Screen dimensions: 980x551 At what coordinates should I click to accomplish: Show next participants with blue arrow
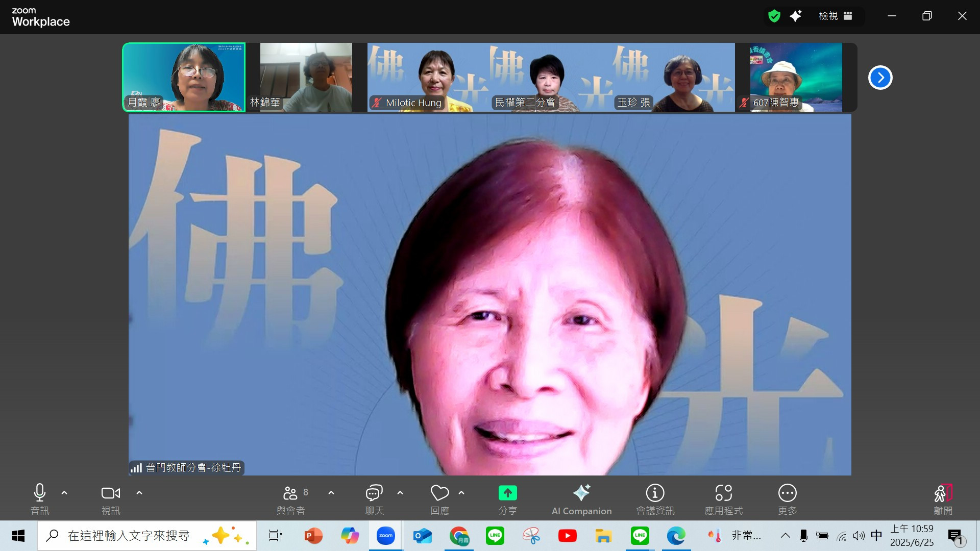880,78
